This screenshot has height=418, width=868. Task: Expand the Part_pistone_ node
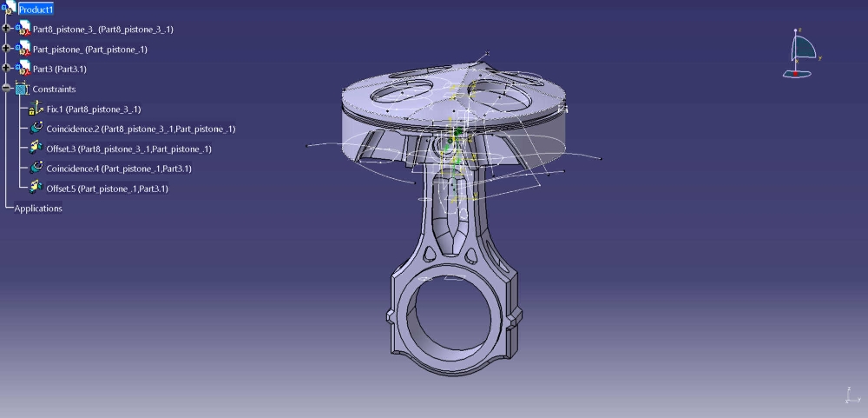click(6, 49)
